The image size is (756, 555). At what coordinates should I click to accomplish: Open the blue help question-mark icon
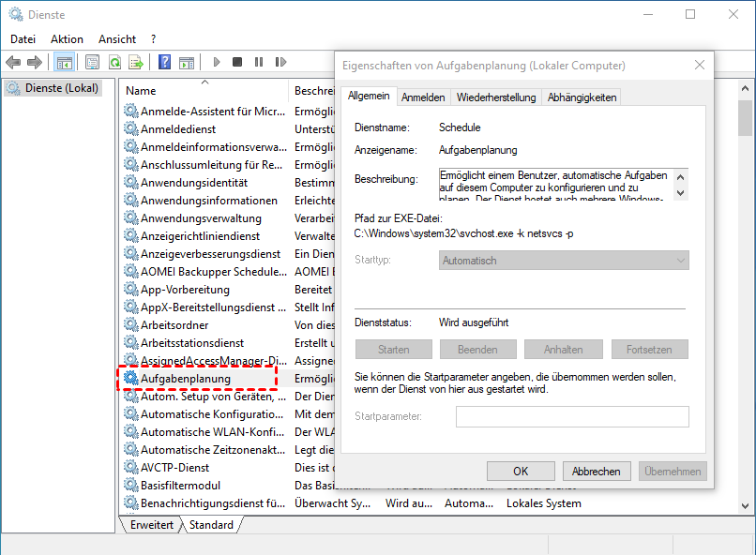(x=164, y=62)
